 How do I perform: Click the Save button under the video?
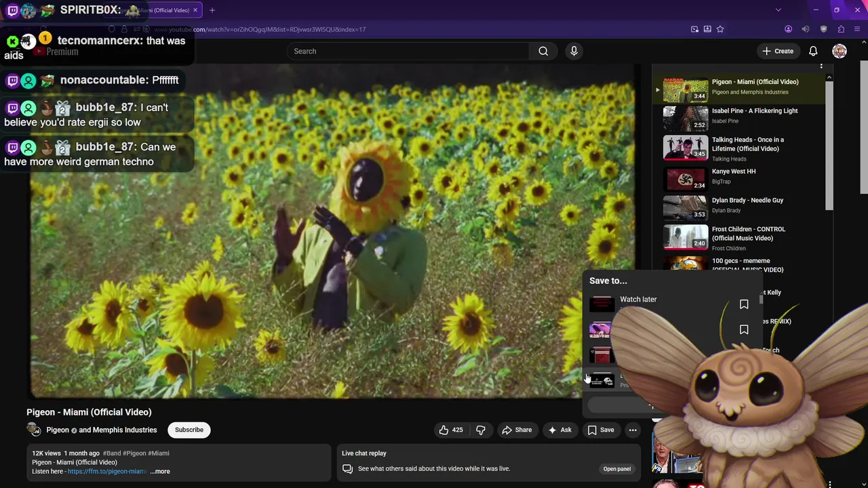[601, 430]
